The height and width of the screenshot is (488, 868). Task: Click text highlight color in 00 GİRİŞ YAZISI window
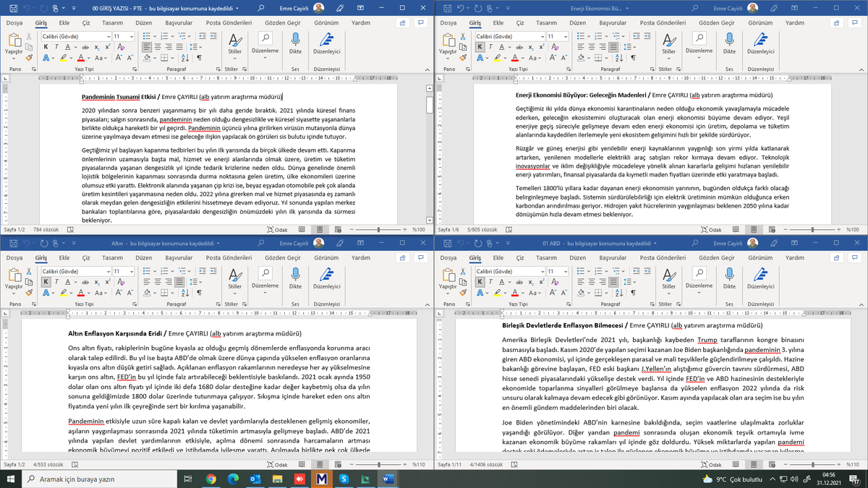click(64, 57)
